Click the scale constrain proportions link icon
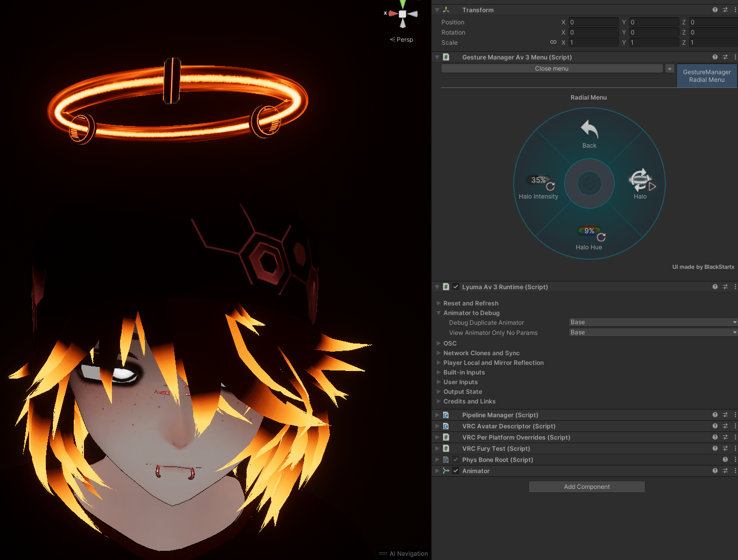Screen dimensions: 738x560 pos(553,42)
